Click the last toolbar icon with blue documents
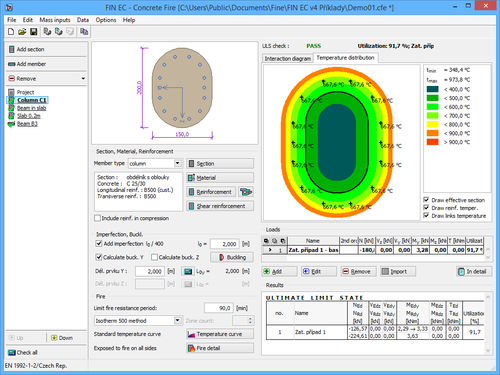500x375 pixels. tap(84, 32)
